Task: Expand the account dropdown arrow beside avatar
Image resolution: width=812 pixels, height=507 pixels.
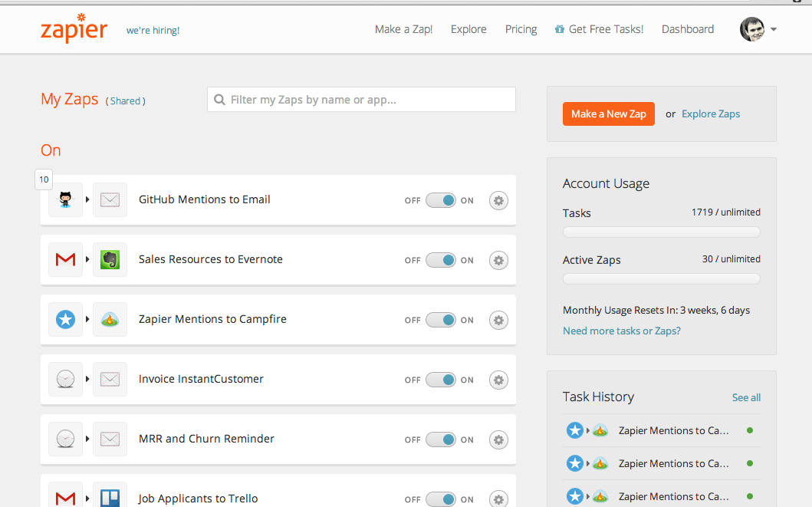Action: click(774, 29)
